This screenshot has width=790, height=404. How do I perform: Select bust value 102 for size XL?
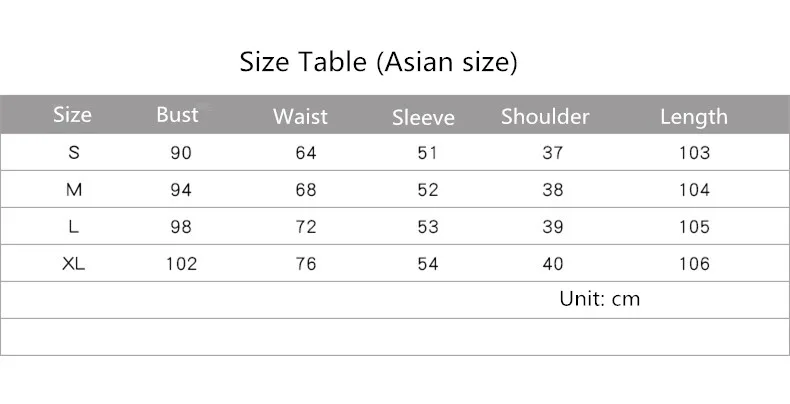(x=181, y=264)
